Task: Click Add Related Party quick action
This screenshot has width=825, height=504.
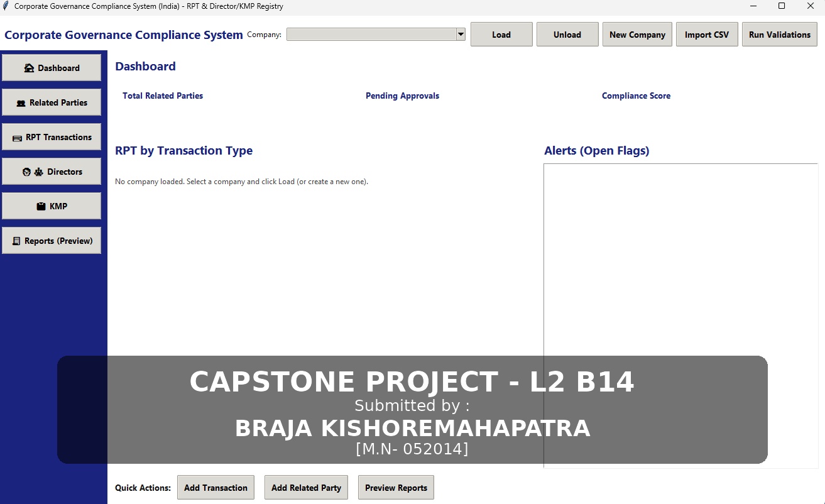Action: pos(306,488)
